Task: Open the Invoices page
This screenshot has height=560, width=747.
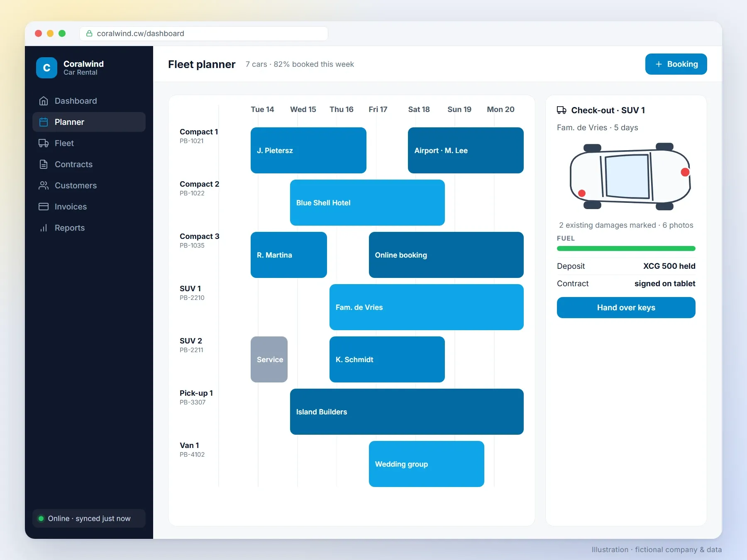Action: 89,207
